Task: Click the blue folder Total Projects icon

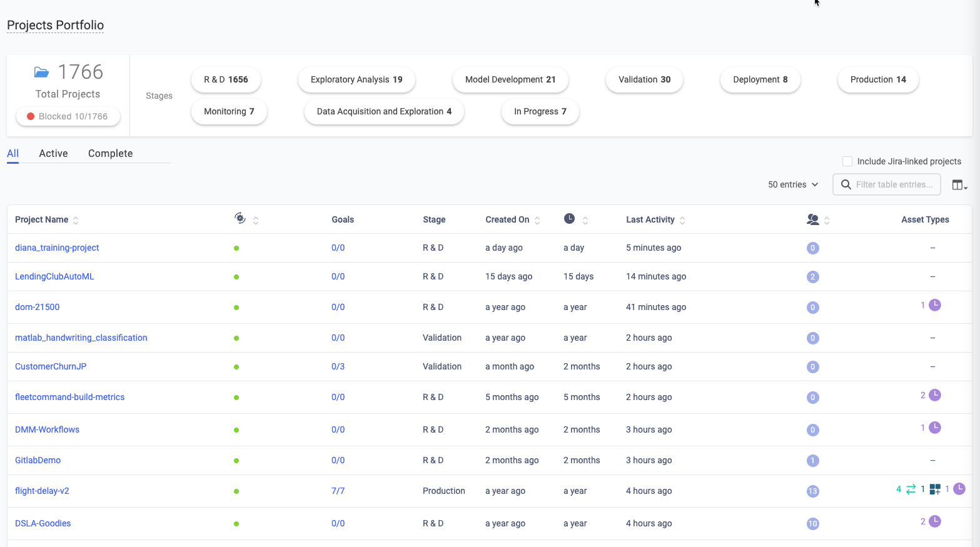Action: 41,73
